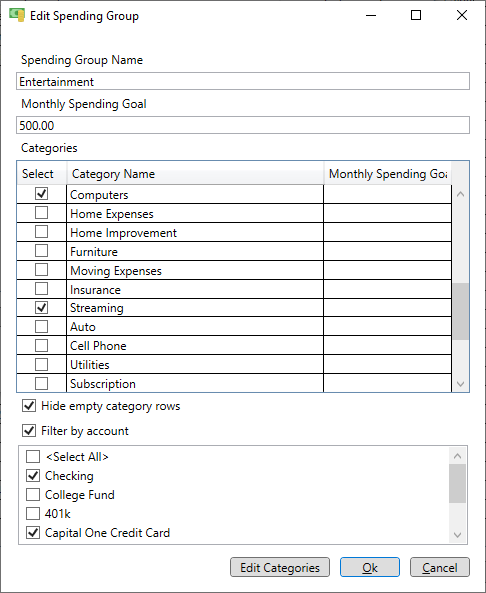Image resolution: width=486 pixels, height=593 pixels.
Task: Click the categories list scroll-up arrow
Action: 460,194
